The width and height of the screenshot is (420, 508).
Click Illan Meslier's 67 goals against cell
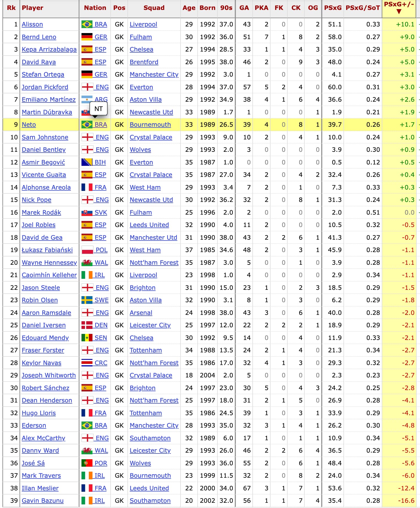coord(247,488)
